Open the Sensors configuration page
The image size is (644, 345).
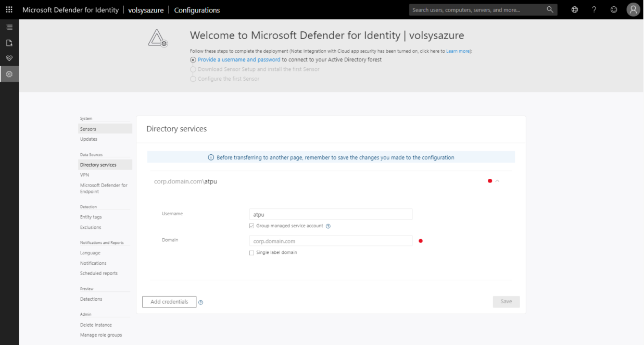(87, 129)
